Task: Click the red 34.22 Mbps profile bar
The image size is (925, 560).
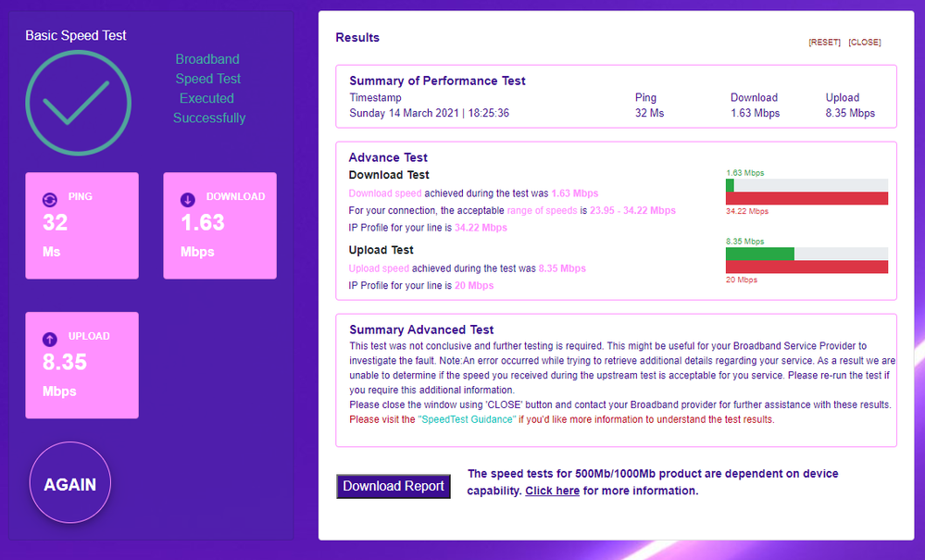Action: click(x=806, y=198)
